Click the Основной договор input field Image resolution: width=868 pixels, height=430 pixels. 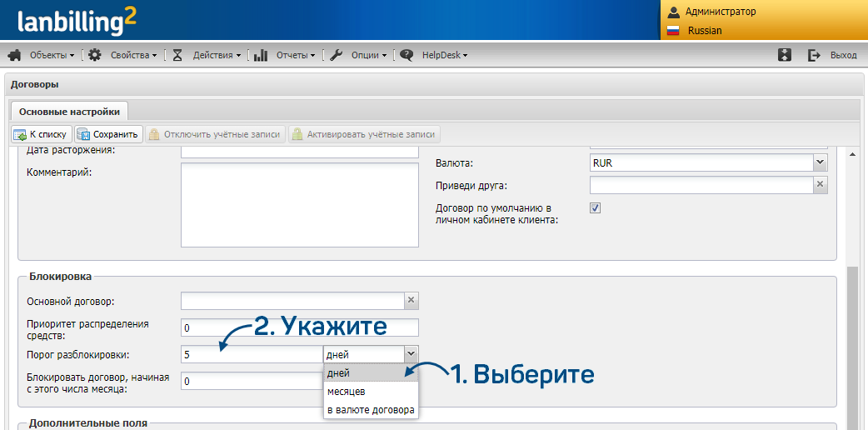293,301
